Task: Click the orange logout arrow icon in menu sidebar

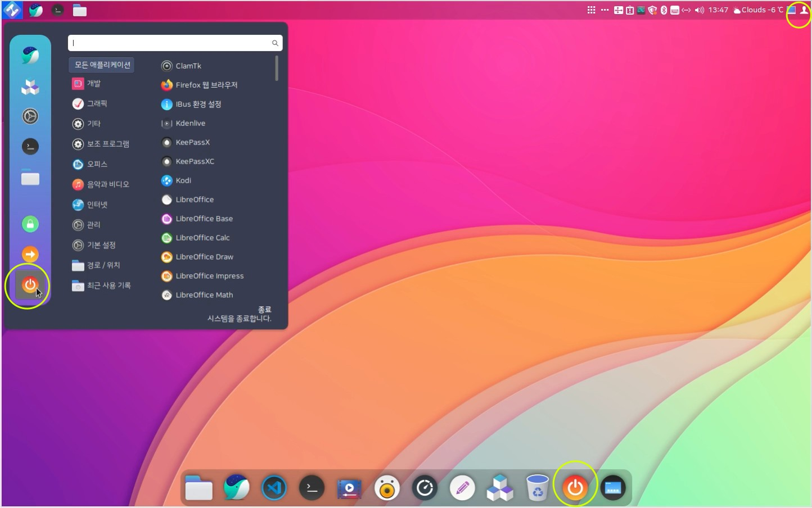Action: pyautogui.click(x=30, y=255)
